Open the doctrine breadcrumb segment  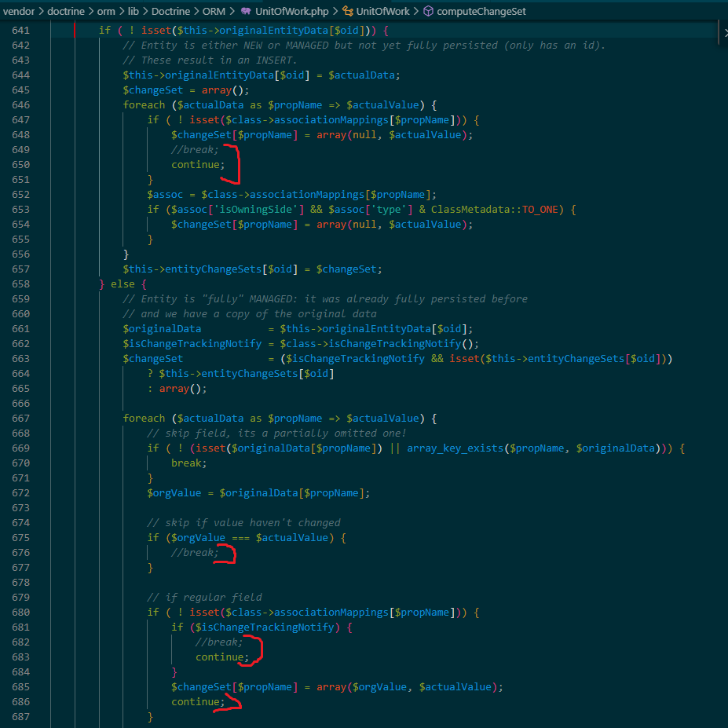click(66, 11)
